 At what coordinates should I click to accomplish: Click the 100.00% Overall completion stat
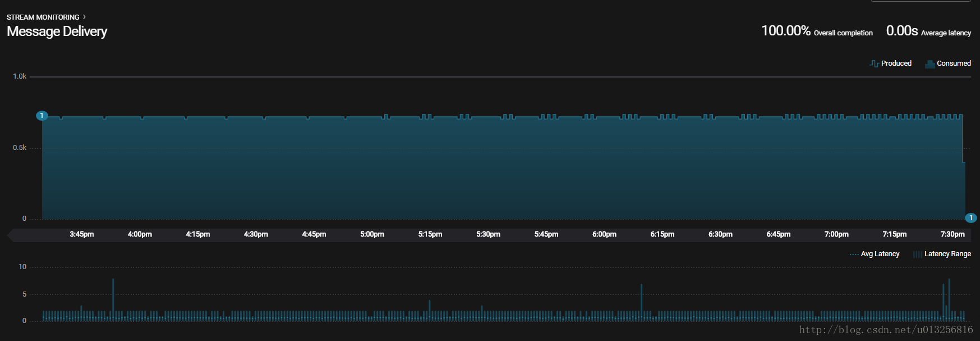point(817,31)
